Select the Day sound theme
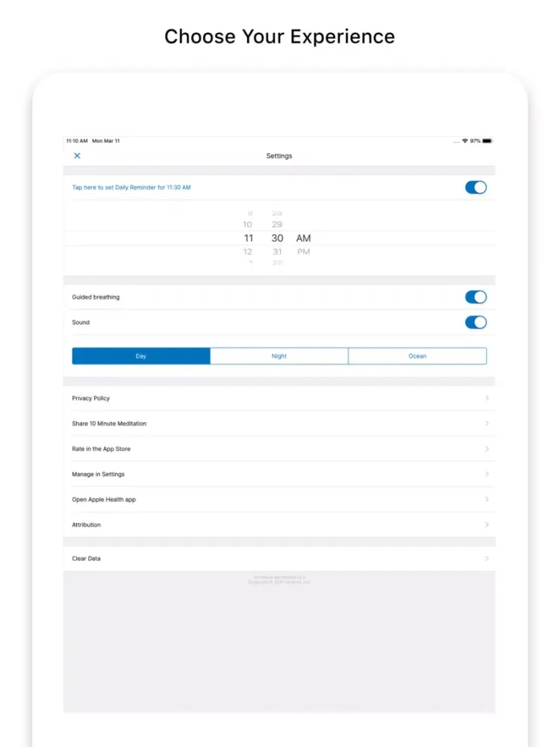 [x=141, y=356]
